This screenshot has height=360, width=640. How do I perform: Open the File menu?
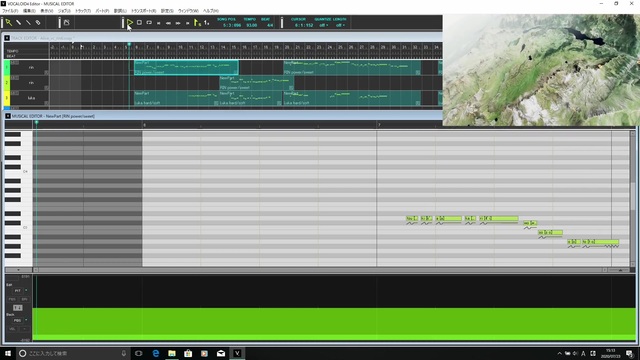click(10, 11)
